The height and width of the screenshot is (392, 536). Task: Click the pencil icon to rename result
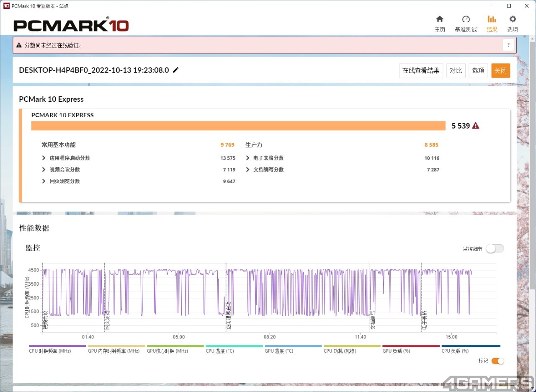point(176,70)
